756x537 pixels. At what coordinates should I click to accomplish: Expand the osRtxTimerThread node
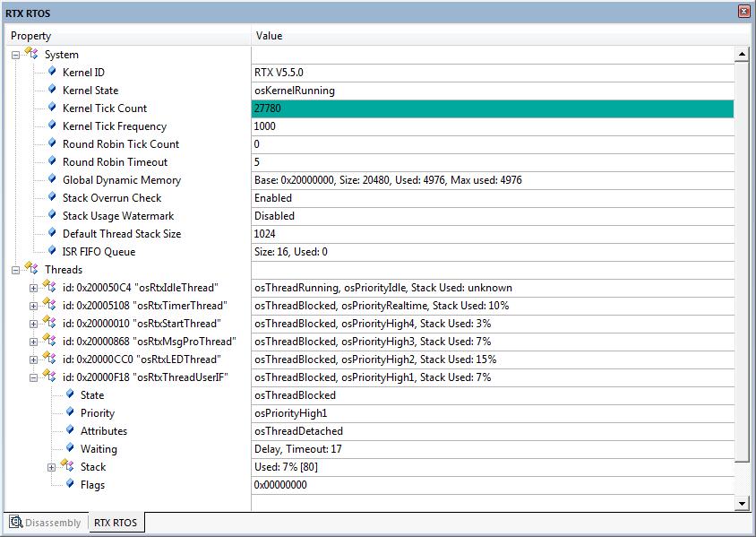tap(34, 306)
